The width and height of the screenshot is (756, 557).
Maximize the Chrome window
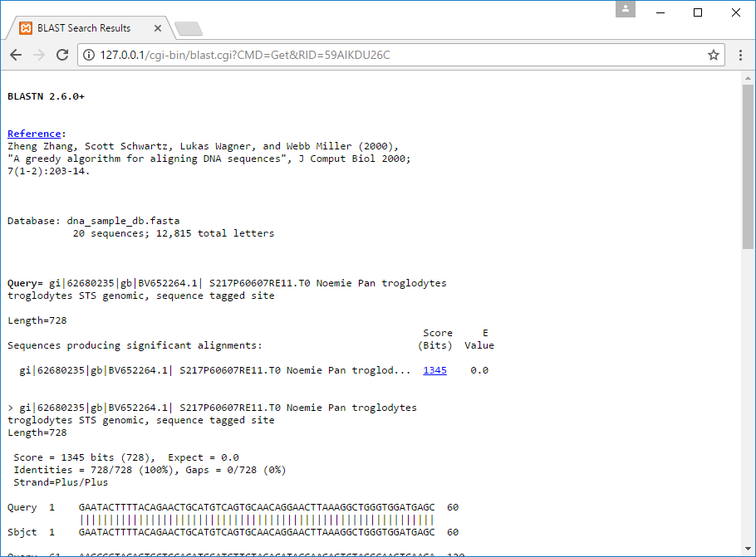tap(698, 12)
